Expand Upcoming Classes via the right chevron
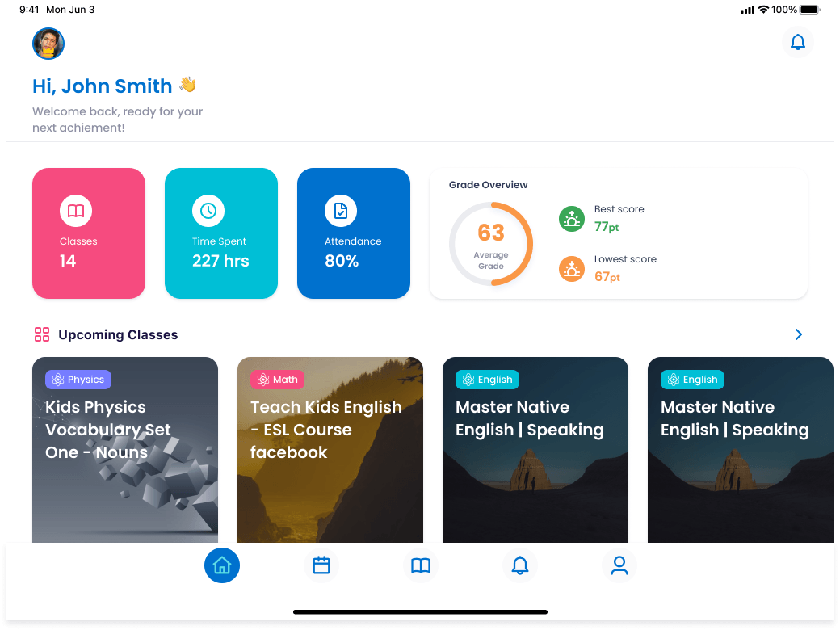This screenshot has width=840, height=630. tap(798, 334)
